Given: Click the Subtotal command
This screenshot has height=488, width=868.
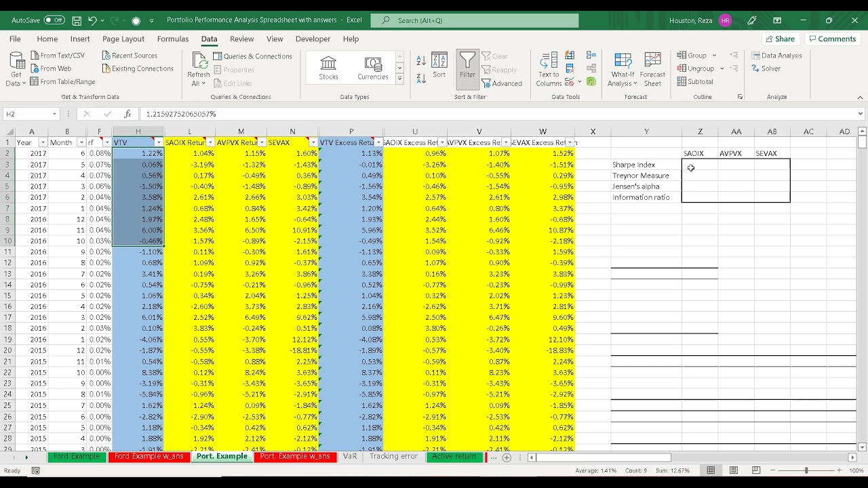Looking at the screenshot, I should (x=695, y=81).
